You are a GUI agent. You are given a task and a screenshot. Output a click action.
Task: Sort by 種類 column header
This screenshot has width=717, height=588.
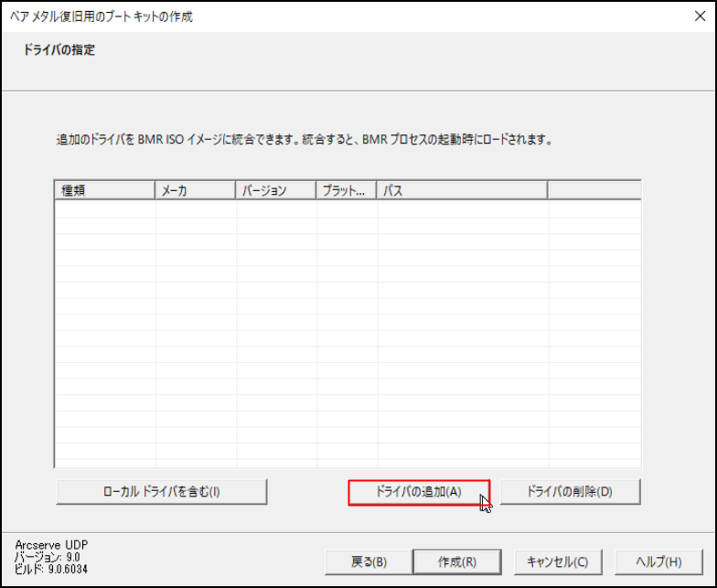[x=104, y=190]
